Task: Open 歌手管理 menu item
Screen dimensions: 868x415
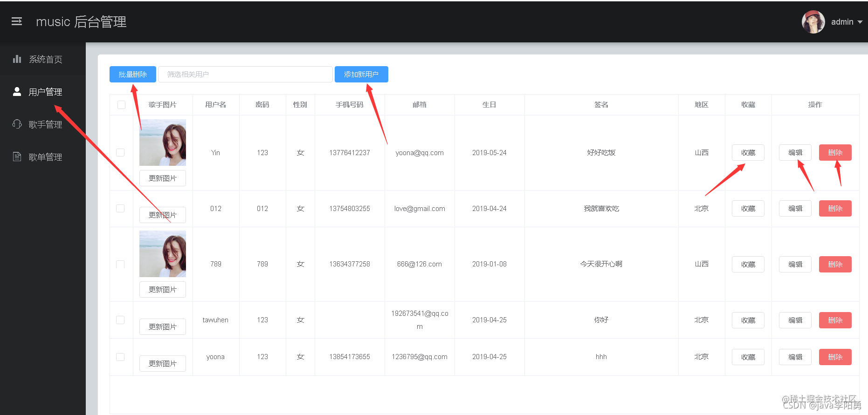Action: 43,124
